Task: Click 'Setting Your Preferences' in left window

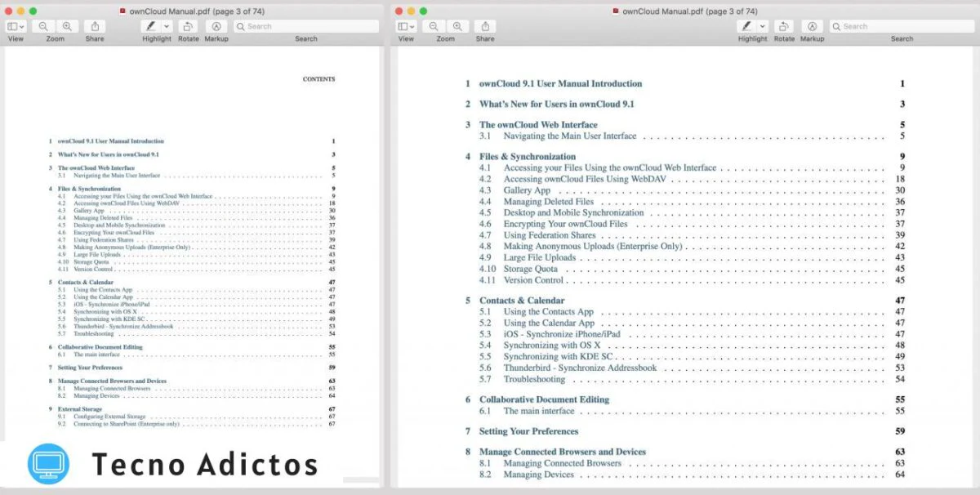Action: [90, 368]
